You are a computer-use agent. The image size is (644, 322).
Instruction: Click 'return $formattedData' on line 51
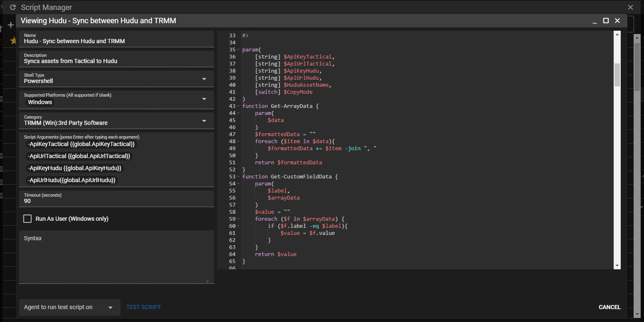pos(288,163)
